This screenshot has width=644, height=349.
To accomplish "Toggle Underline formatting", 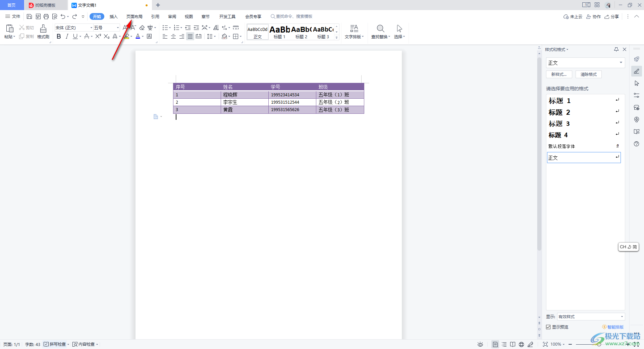I will pos(75,36).
